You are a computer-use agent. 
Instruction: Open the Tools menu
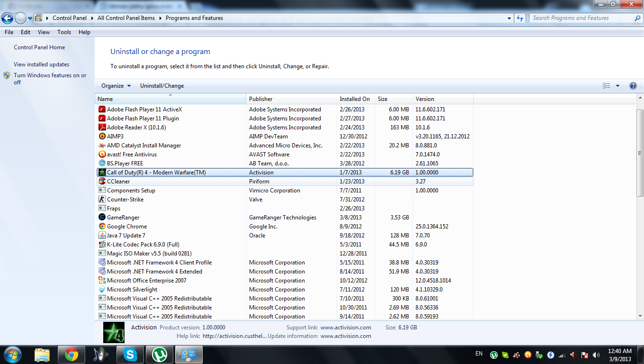click(x=64, y=32)
